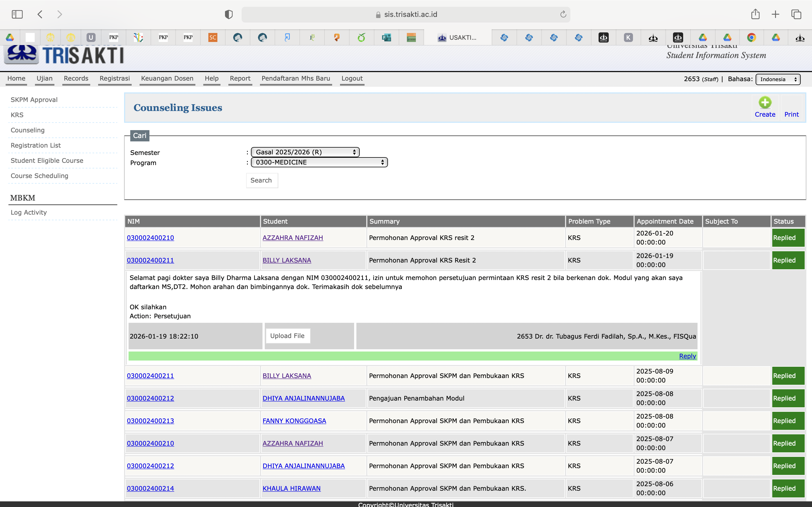Open the Registrasi menu
The width and height of the screenshot is (812, 507).
tap(114, 79)
